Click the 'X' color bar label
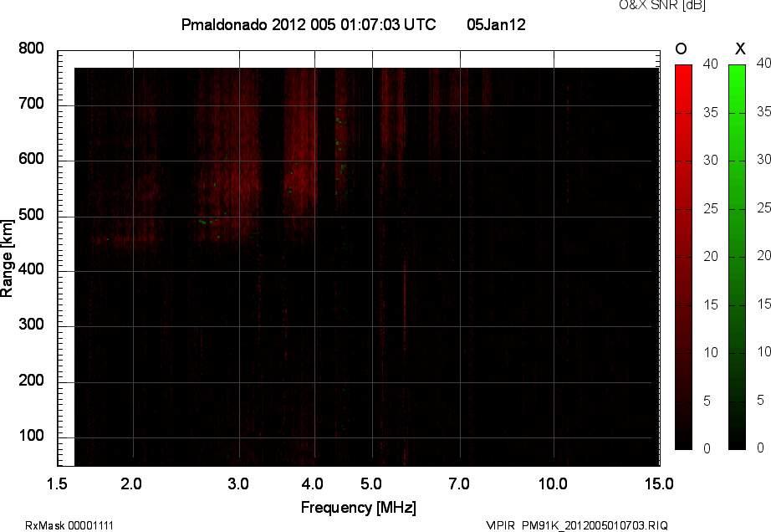 740,49
